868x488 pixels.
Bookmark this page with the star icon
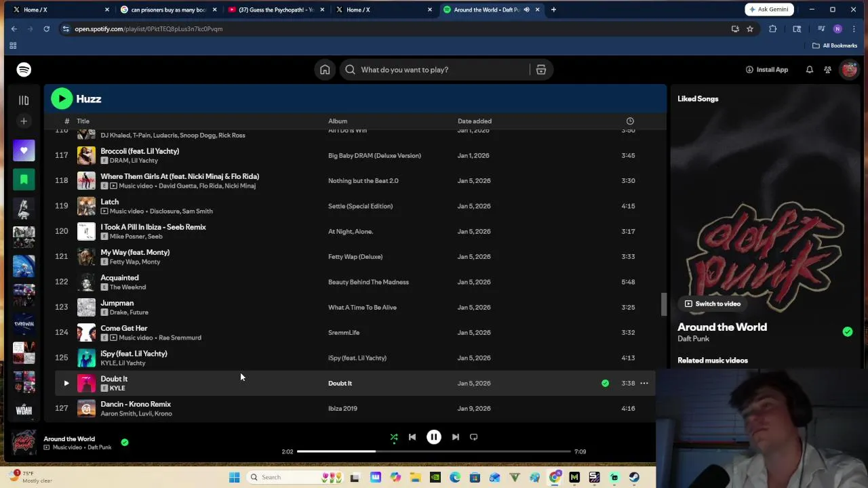(x=749, y=29)
